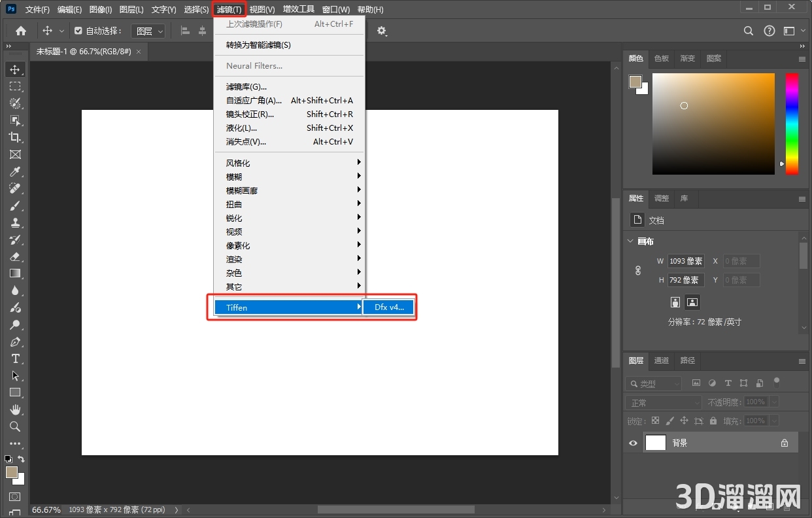Toggle the width-height link icon in 画布
This screenshot has height=518, width=812.
pyautogui.click(x=638, y=270)
